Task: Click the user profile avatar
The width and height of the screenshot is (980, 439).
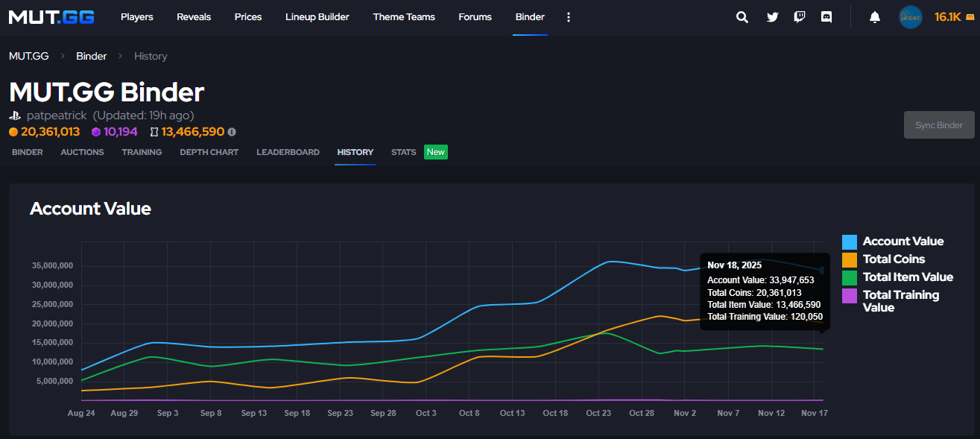Action: pyautogui.click(x=910, y=17)
